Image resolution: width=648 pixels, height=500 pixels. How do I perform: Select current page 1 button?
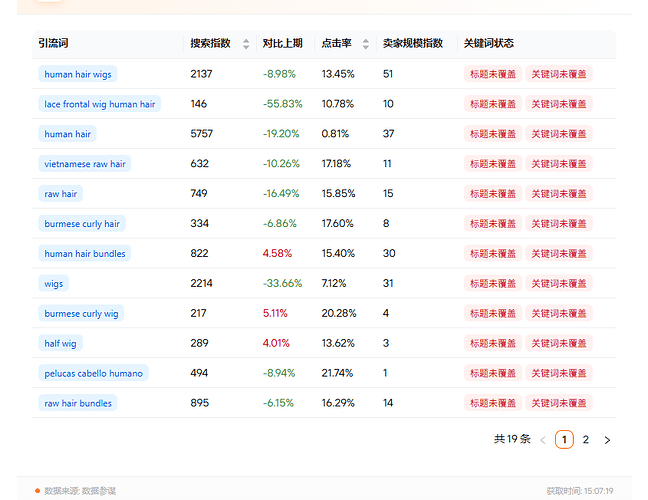point(564,439)
